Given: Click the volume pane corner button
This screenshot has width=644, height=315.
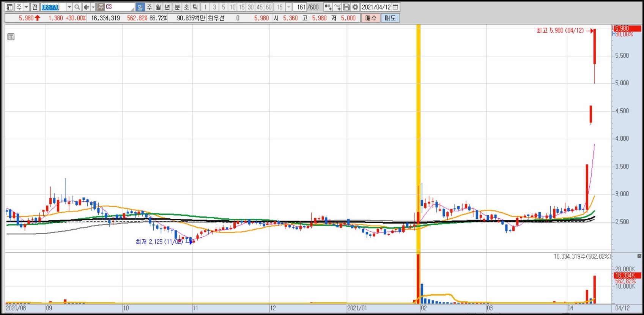Looking at the screenshot, I should (639, 257).
